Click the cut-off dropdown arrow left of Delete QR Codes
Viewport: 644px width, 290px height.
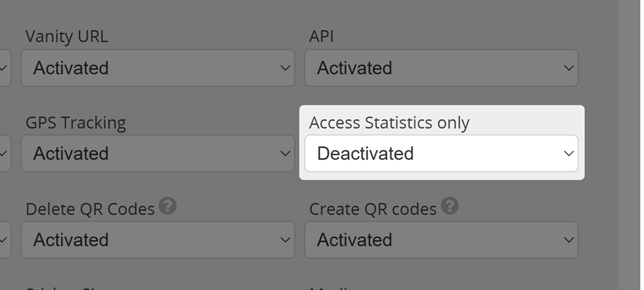tap(4, 240)
